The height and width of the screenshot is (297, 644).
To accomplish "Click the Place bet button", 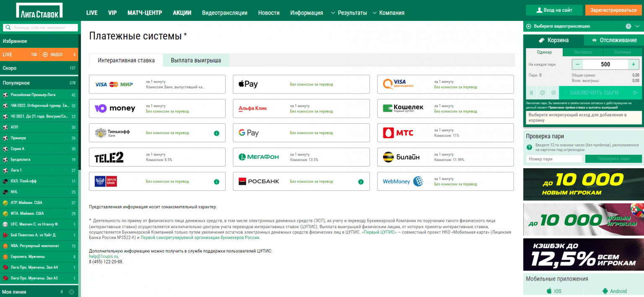I will coord(600,93).
